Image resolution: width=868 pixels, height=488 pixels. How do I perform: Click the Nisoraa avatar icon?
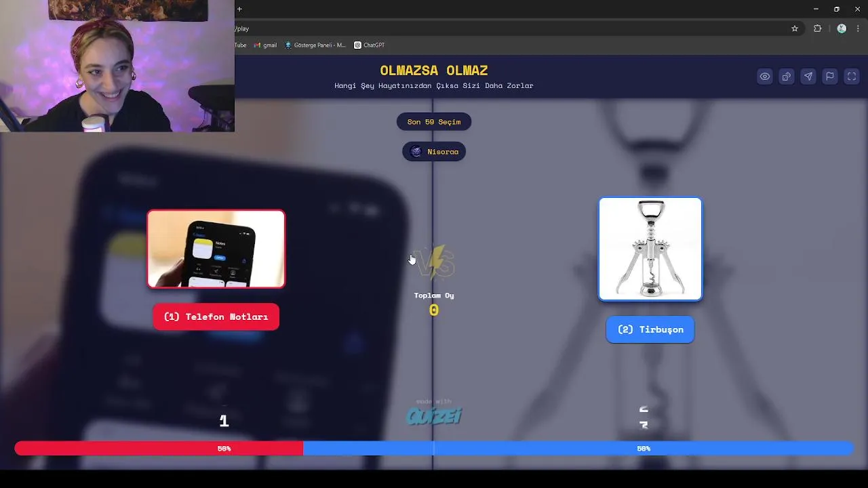click(x=416, y=152)
